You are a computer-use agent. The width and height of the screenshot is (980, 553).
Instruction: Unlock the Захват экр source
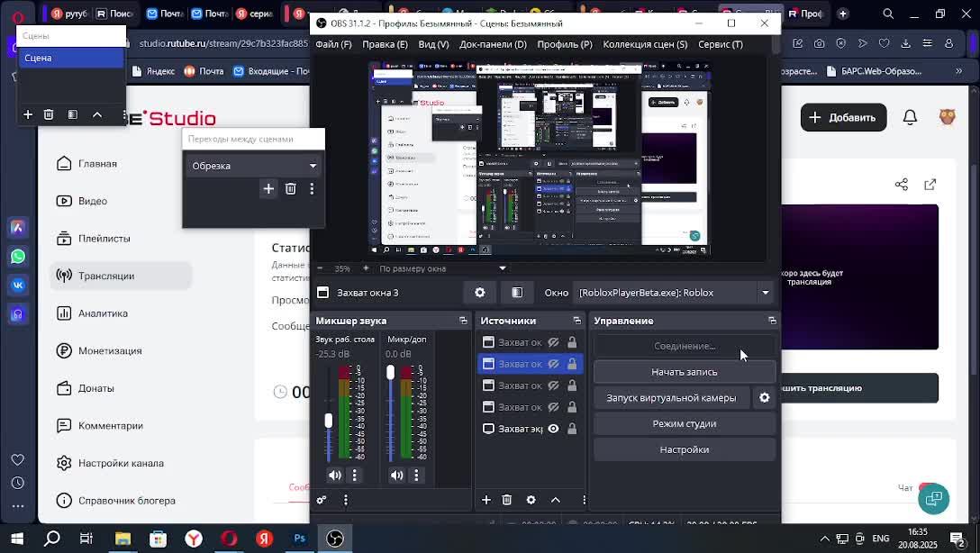tap(572, 429)
